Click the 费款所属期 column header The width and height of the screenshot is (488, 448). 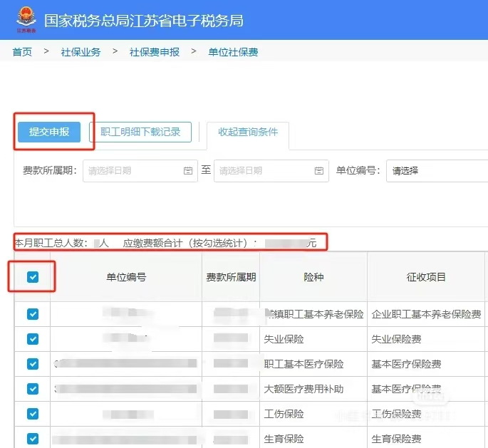pos(231,277)
